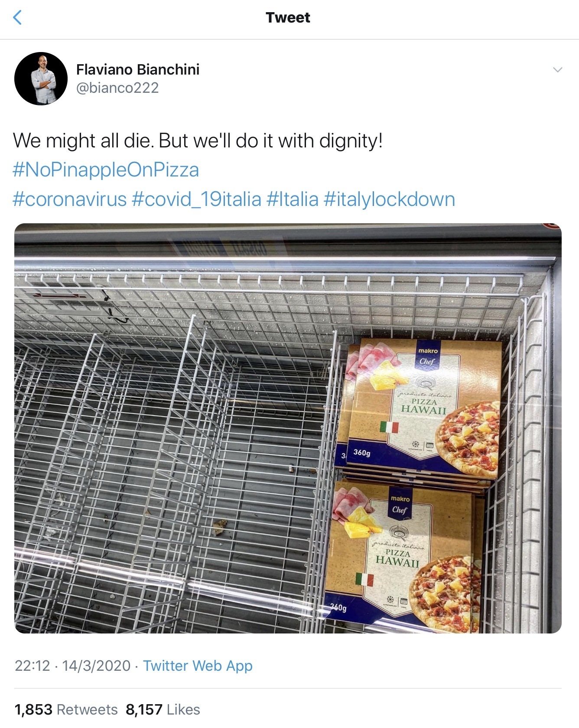Tap the Tweet header title
Image resolution: width=579 pixels, height=728 pixels.
[288, 17]
